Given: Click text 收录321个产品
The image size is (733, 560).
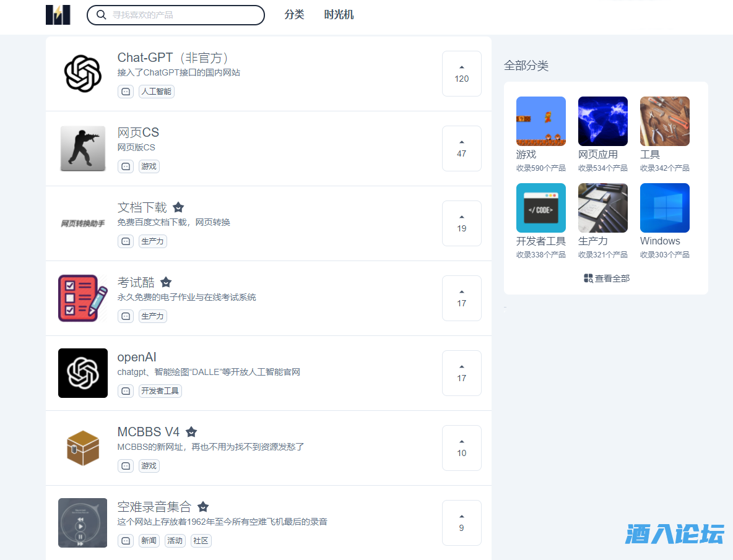Looking at the screenshot, I should point(603,255).
